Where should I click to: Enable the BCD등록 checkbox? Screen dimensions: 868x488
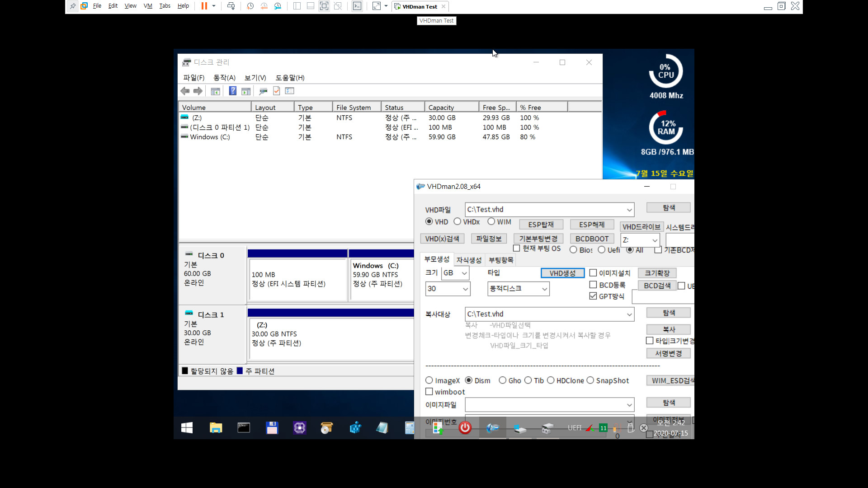(x=593, y=285)
